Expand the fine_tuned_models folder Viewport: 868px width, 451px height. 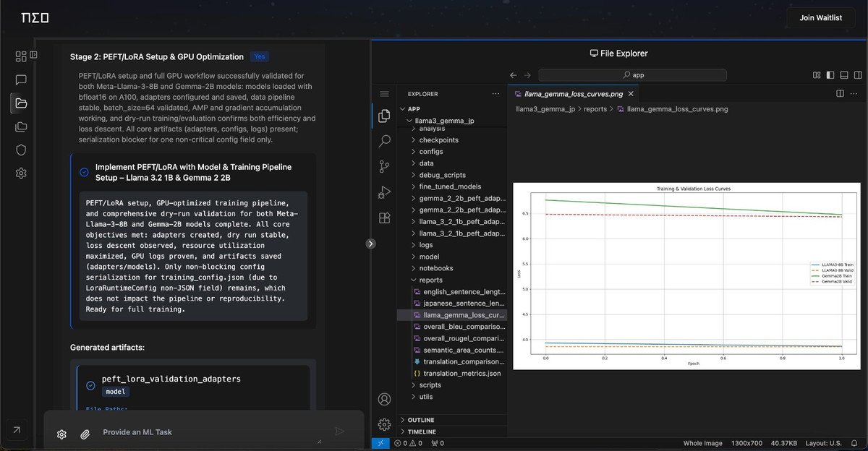coord(451,186)
